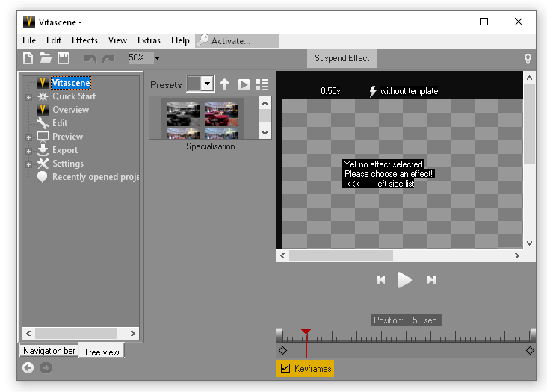Screen dimensions: 547x392
Task: Click the Specialisation preset label
Action: pos(211,146)
